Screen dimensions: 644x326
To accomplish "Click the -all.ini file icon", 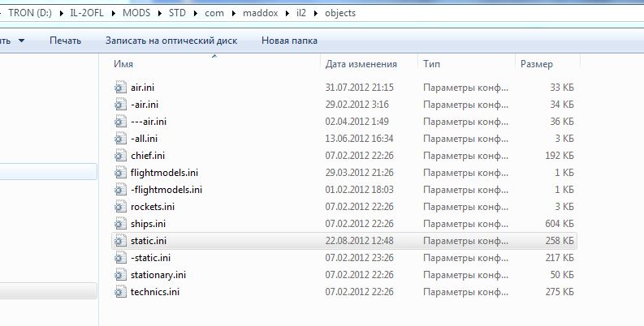I will coord(120,139).
